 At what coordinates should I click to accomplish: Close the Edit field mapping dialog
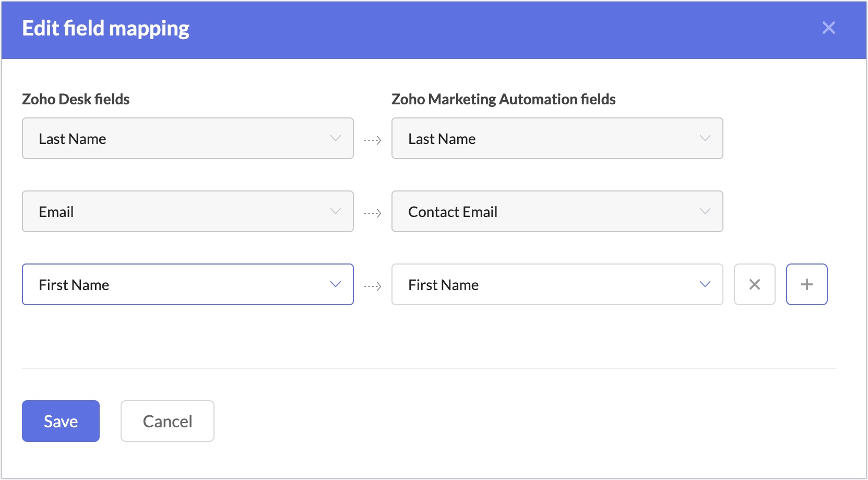[x=828, y=28]
